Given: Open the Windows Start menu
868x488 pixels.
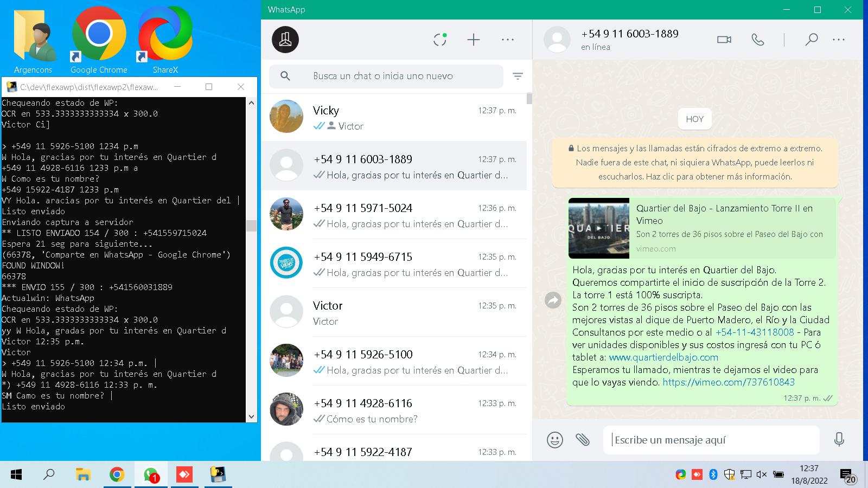Looking at the screenshot, I should [x=16, y=475].
